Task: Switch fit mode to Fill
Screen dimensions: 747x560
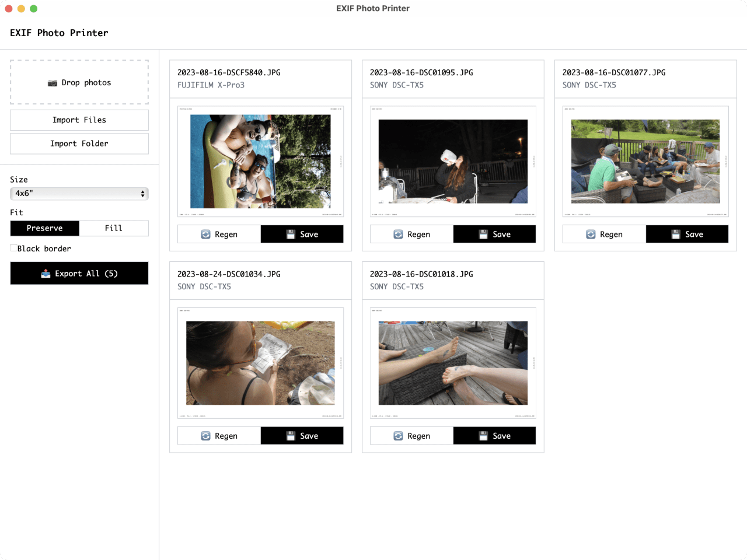Action: tap(114, 228)
